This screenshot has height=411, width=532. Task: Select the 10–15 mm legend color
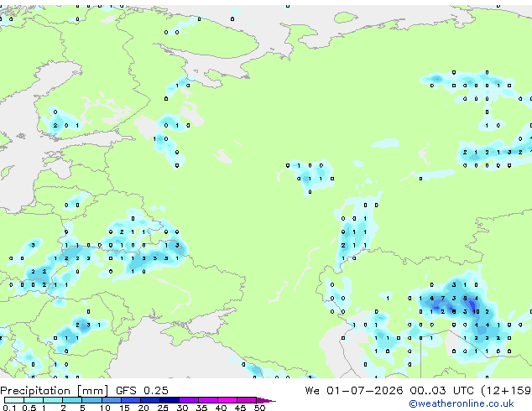[x=111, y=400]
